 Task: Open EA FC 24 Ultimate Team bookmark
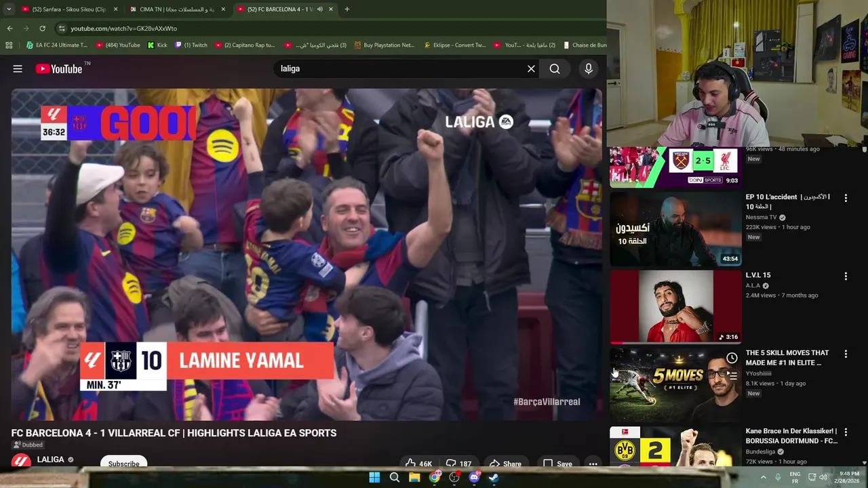click(57, 45)
